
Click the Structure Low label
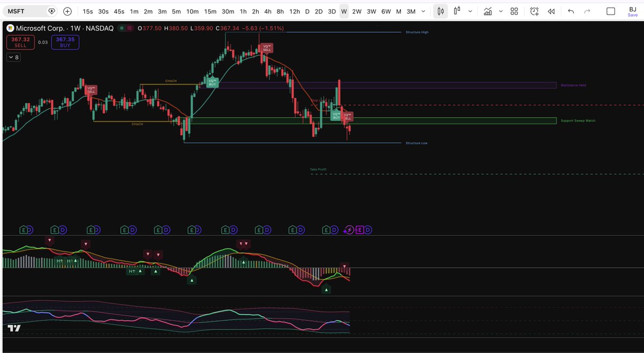click(417, 143)
